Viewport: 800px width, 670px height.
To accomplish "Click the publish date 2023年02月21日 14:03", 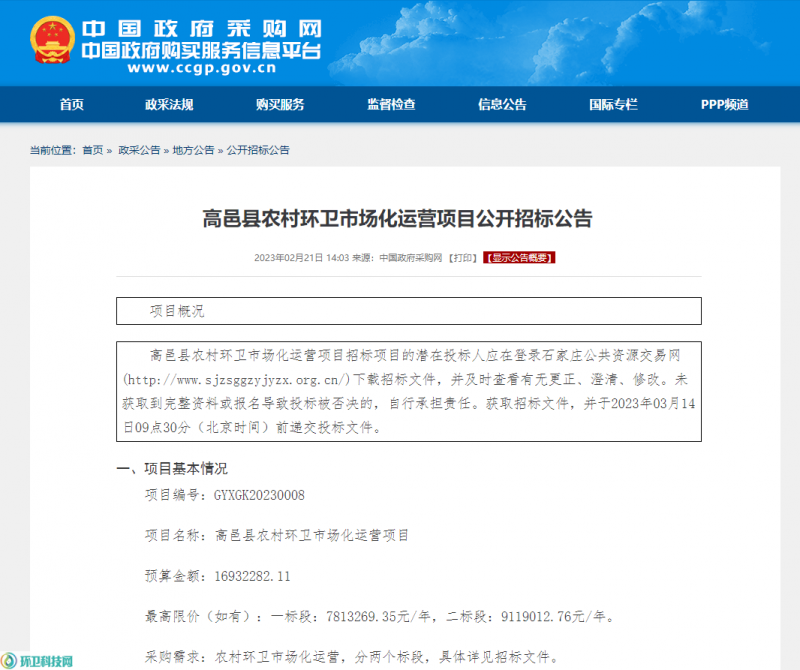I will (302, 258).
